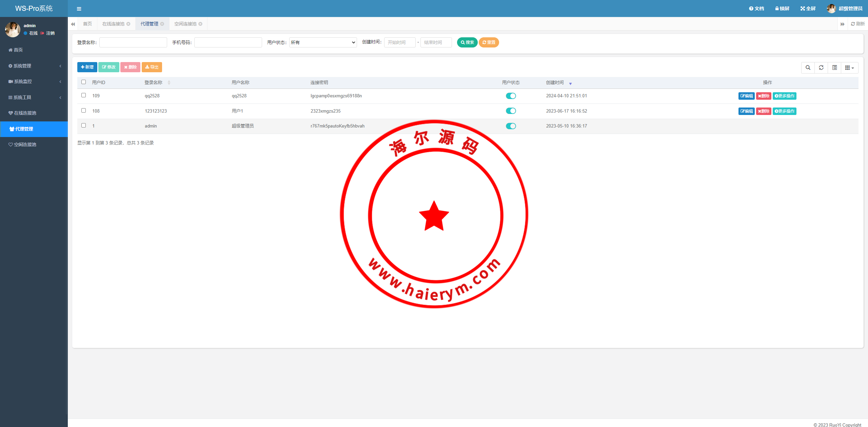Viewport: 868px width, 427px height.
Task: Click the 登录名称 input field
Action: tap(133, 42)
